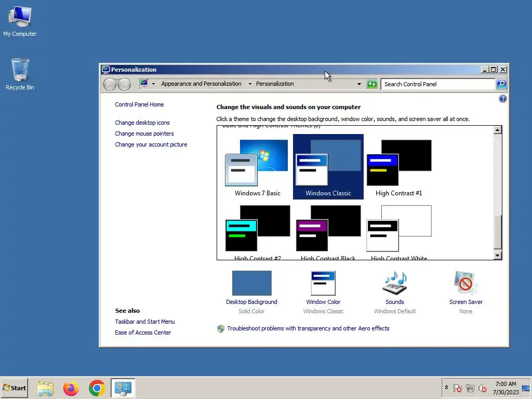This screenshot has width=532, height=399.
Task: Minimize the Personalization window
Action: (x=485, y=70)
